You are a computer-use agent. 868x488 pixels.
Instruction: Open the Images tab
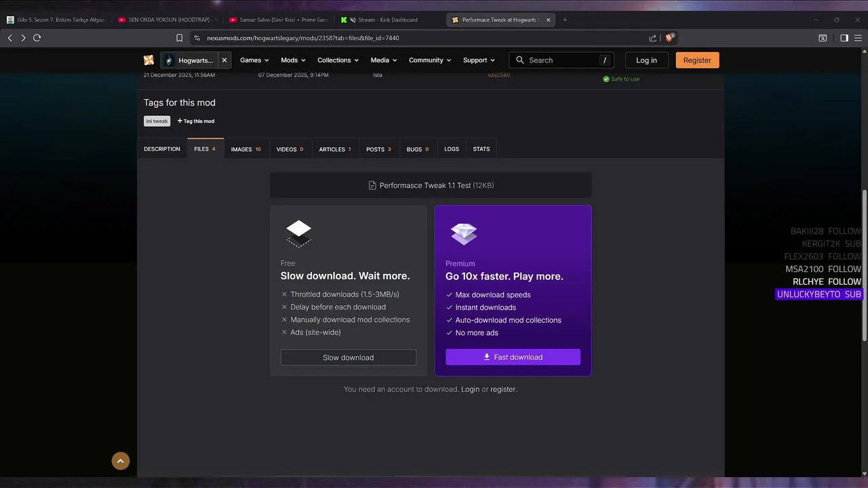pyautogui.click(x=246, y=149)
